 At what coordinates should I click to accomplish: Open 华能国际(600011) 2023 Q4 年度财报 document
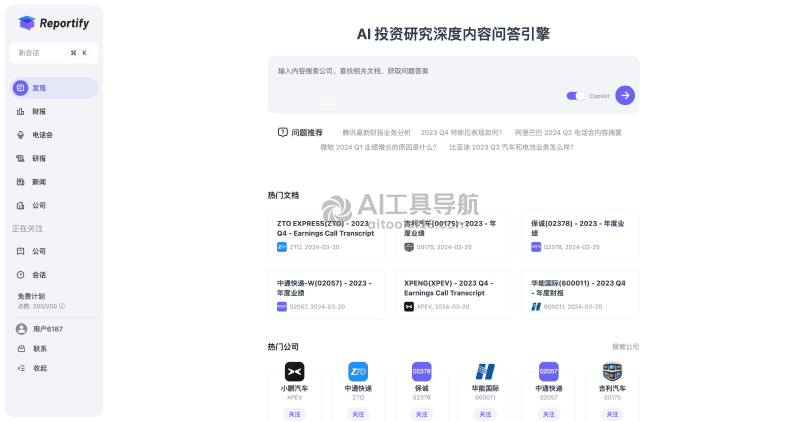[580, 295]
